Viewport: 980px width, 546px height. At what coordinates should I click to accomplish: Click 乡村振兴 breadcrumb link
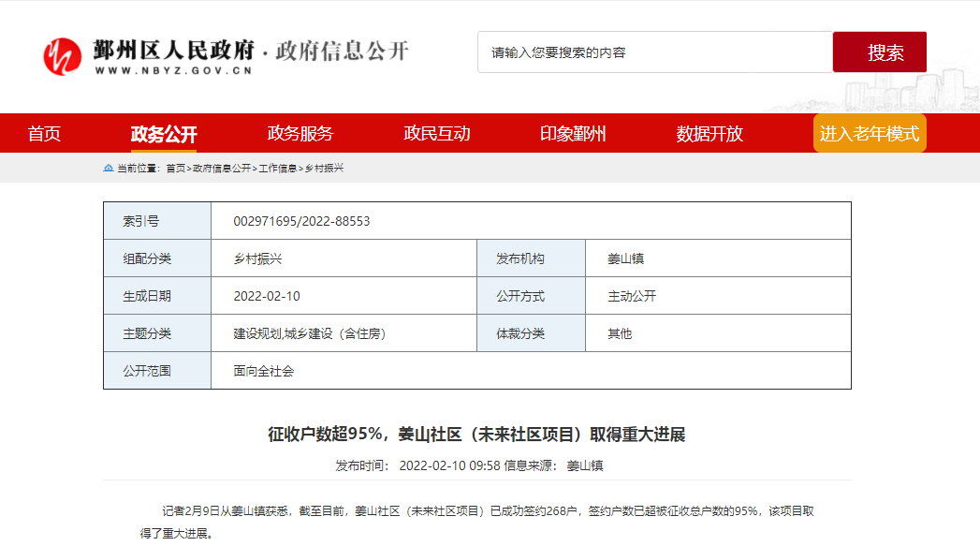[x=325, y=169]
